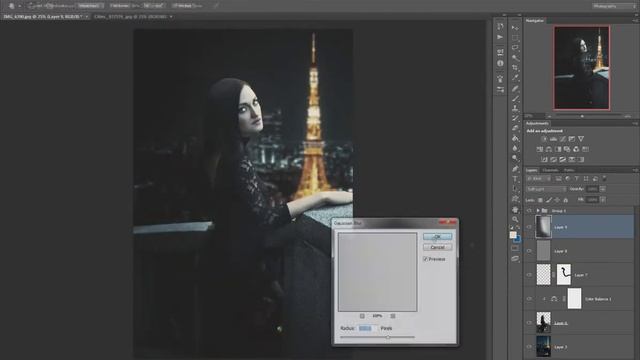Hide Color Balance 1 layer eye

click(x=529, y=299)
